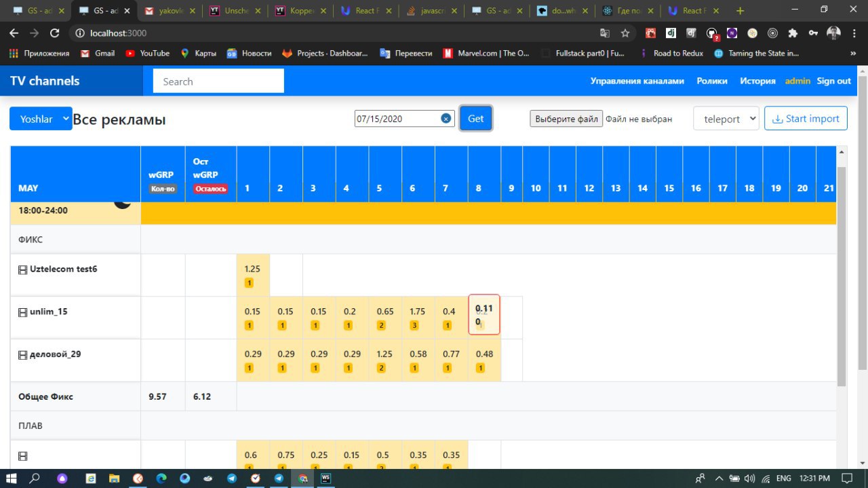Click the 07/15/2020 date input
Screen dimensions: 868x488
pyautogui.click(x=404, y=119)
